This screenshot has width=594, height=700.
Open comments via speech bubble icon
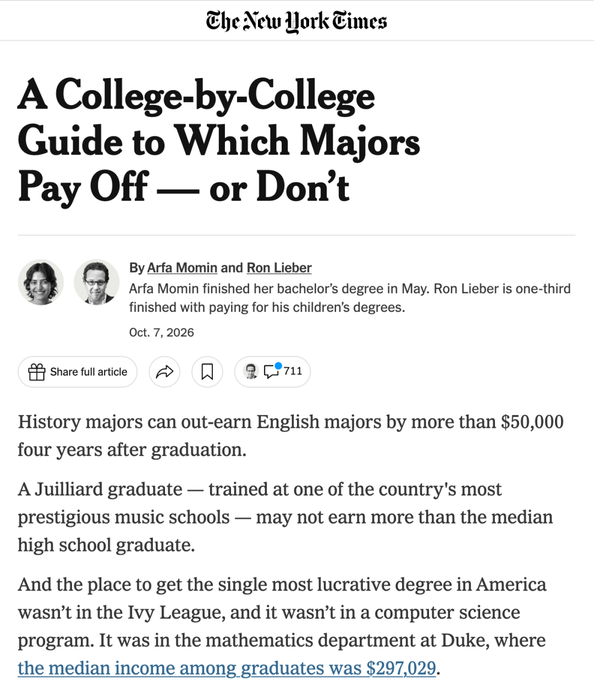[x=271, y=372]
